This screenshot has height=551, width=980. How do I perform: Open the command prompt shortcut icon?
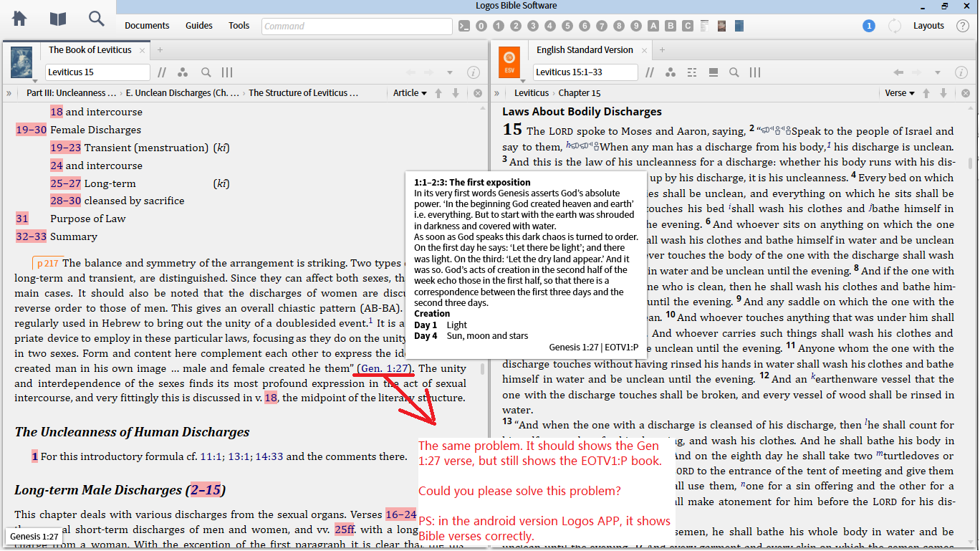(x=464, y=26)
